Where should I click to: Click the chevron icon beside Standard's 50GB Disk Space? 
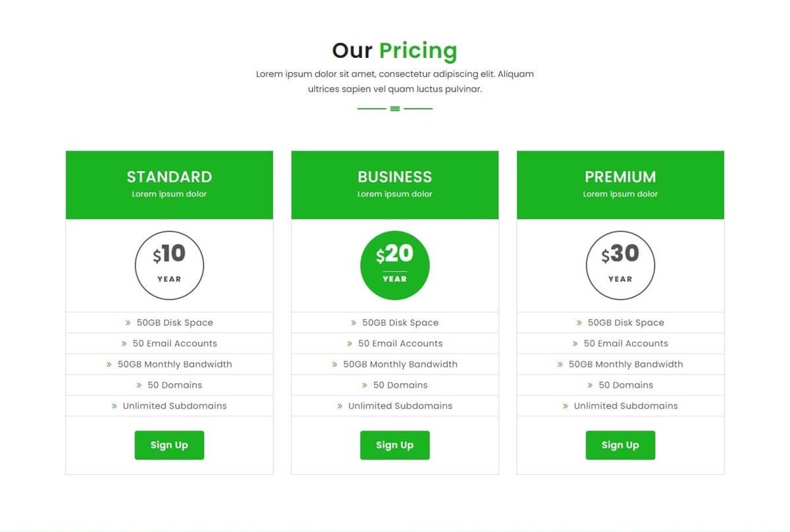[x=128, y=323]
